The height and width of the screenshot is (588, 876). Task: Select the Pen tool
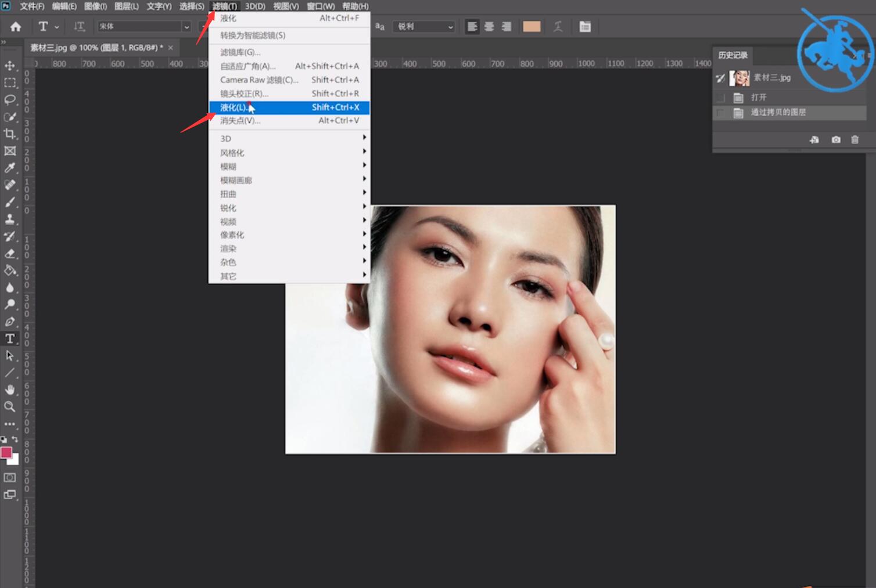coord(10,322)
